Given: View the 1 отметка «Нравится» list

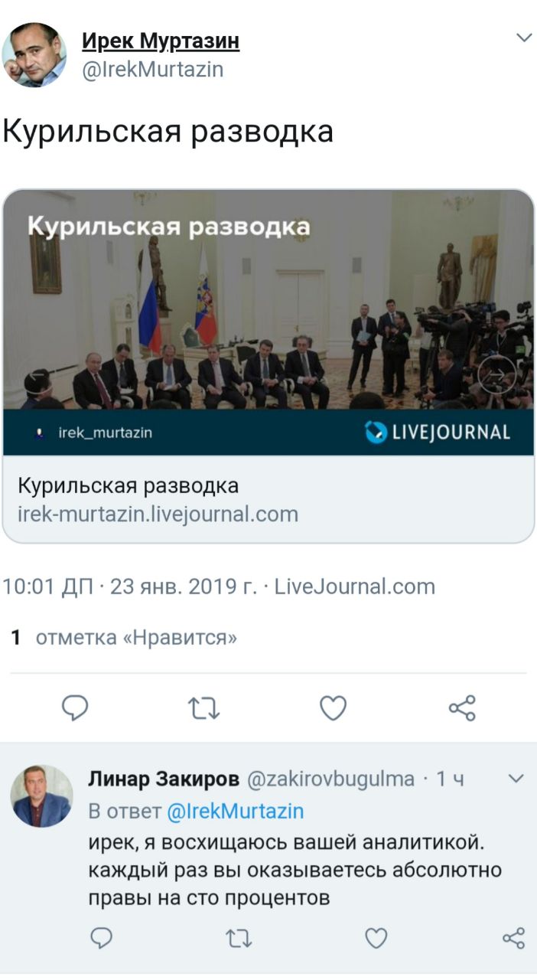Looking at the screenshot, I should coord(124,637).
